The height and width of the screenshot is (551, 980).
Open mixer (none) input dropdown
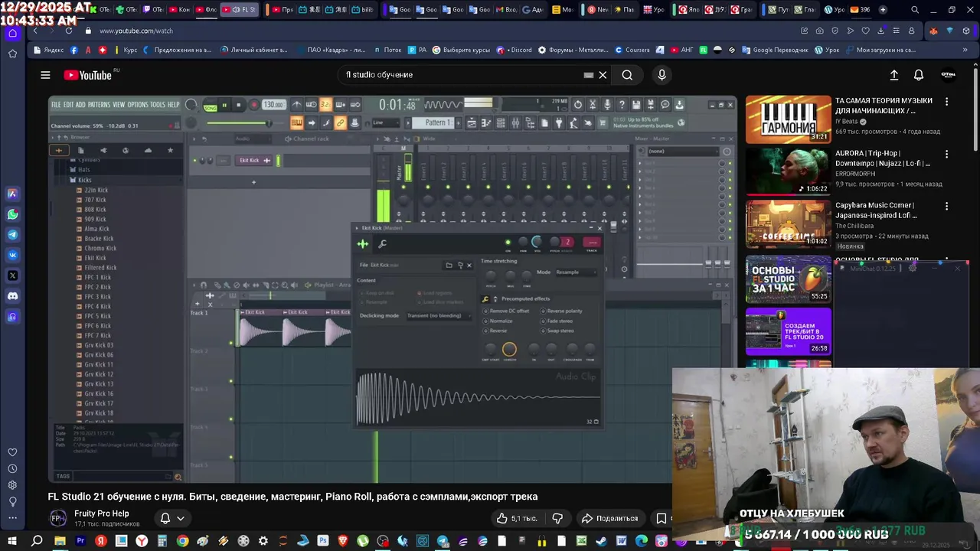[x=683, y=152]
